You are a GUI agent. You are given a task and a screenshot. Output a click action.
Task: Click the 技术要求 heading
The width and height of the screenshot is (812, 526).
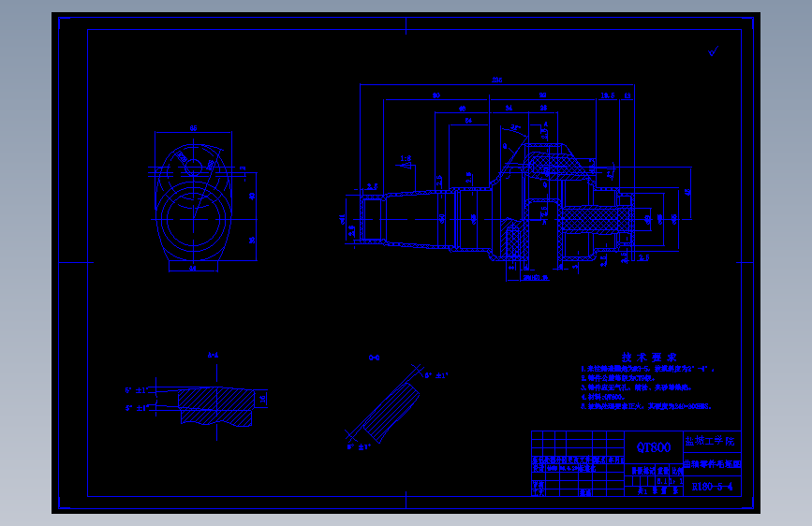click(649, 358)
